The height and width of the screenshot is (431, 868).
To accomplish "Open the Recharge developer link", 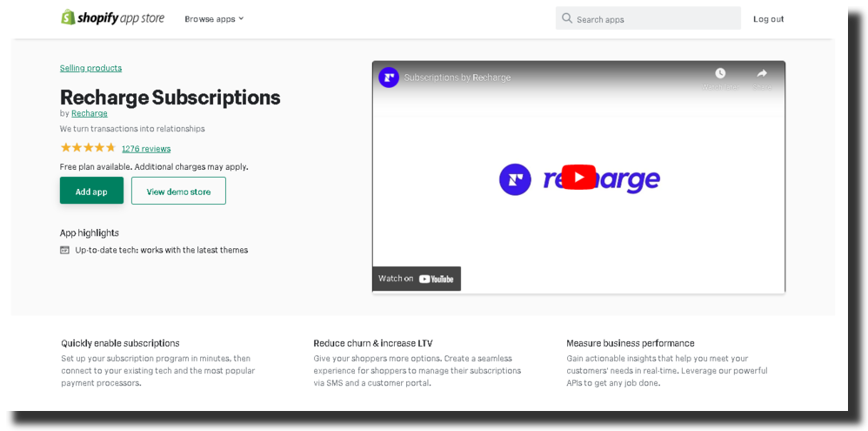I will (89, 113).
